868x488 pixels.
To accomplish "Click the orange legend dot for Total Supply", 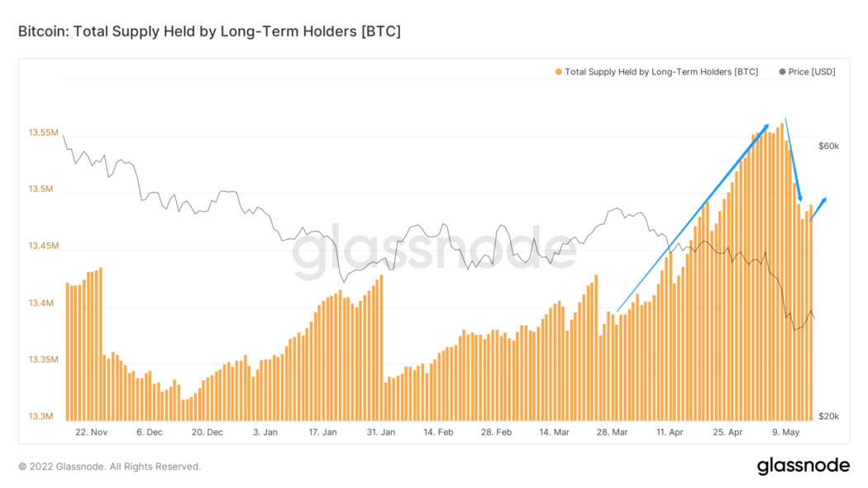I will 559,72.
